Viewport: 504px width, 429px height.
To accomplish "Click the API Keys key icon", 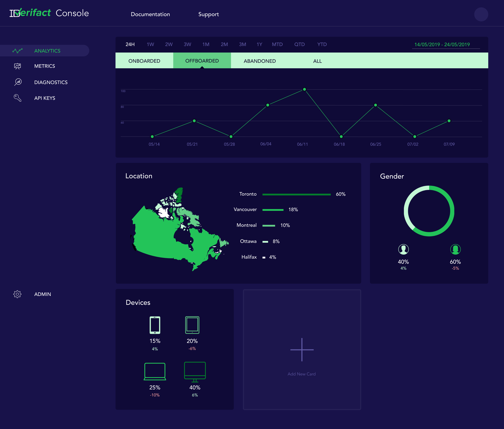I will tap(17, 98).
